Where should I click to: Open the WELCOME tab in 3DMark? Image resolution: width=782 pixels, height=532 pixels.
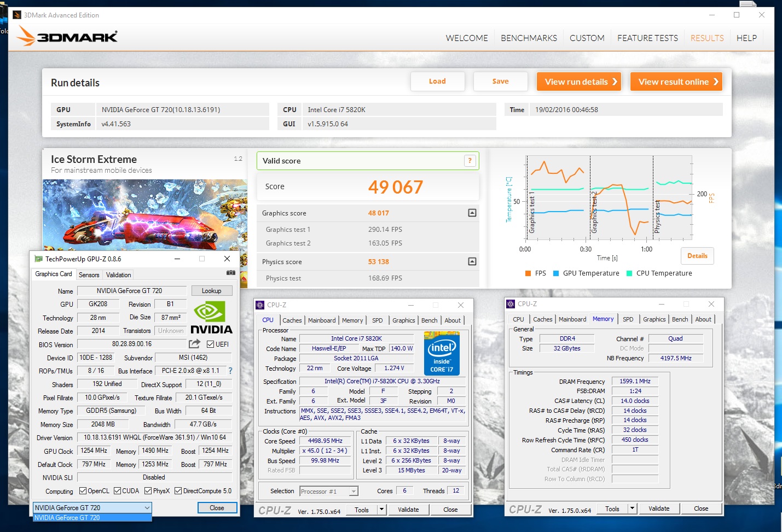pyautogui.click(x=467, y=38)
